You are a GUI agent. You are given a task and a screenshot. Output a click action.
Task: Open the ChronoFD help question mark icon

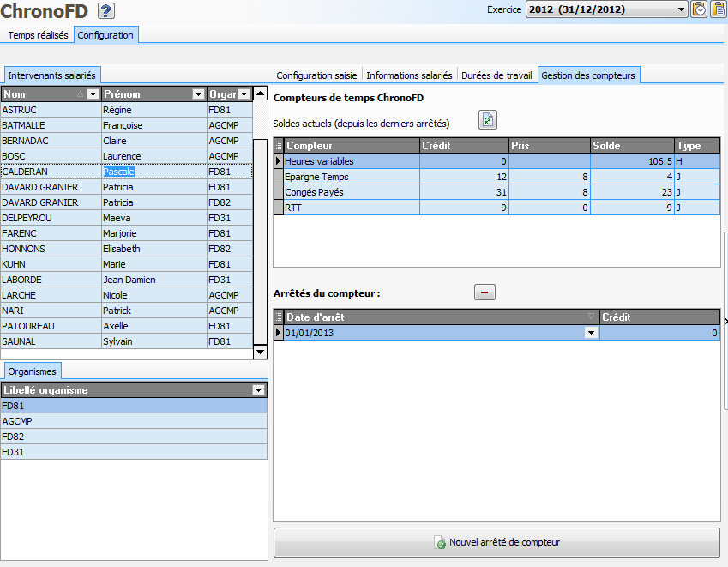coord(106,10)
